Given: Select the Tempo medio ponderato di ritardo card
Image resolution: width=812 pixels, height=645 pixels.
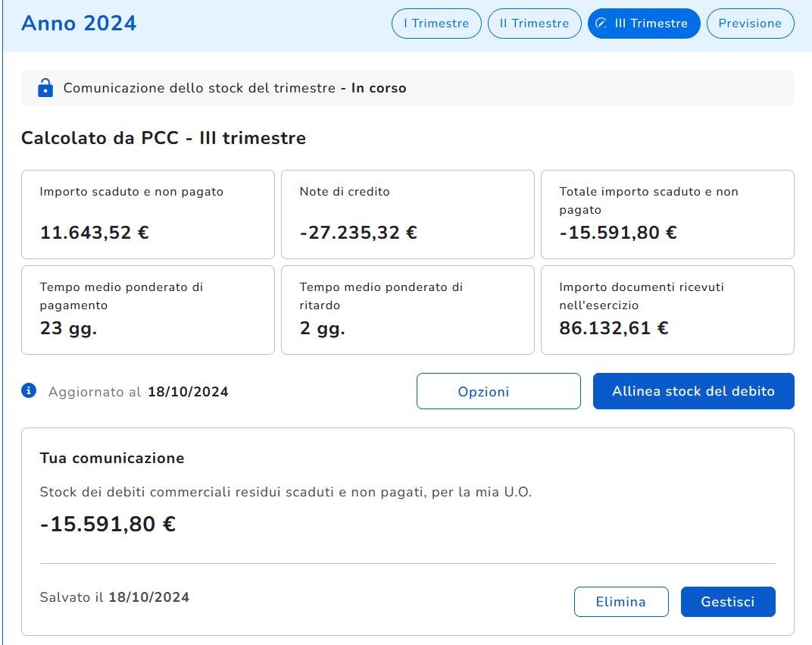Looking at the screenshot, I should pos(408,309).
